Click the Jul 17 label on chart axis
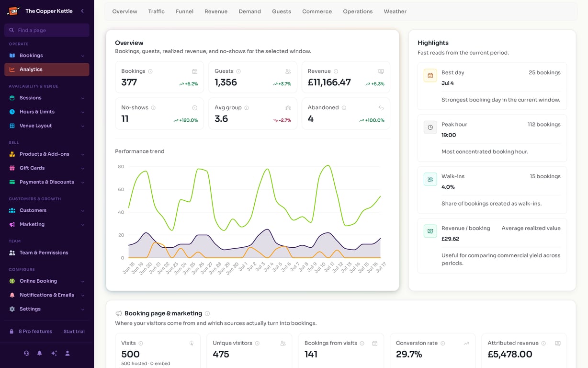 pos(380,267)
